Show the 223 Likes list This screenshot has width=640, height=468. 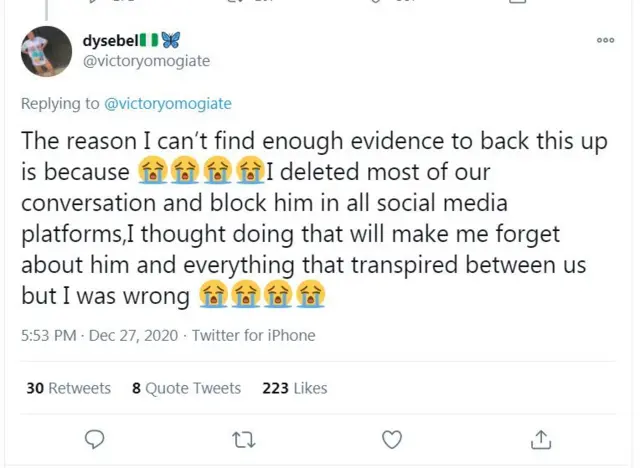(x=294, y=388)
